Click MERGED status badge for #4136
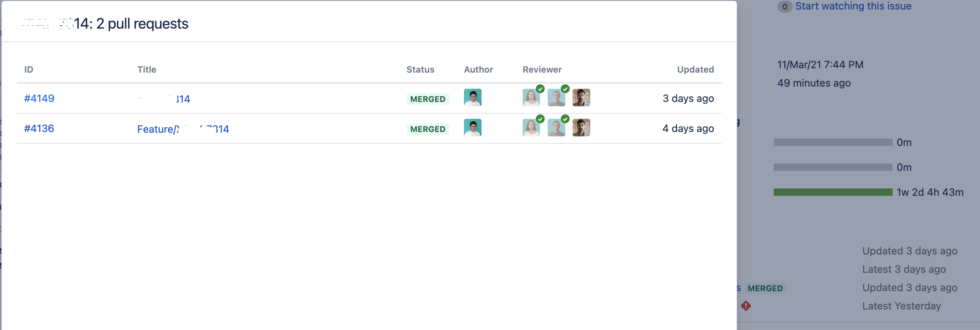The image size is (980, 330). click(x=428, y=129)
